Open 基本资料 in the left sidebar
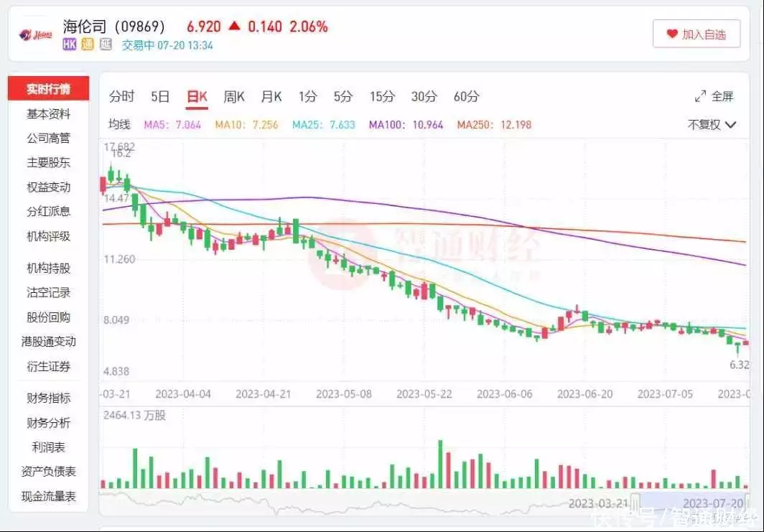The width and height of the screenshot is (764, 532). [x=49, y=113]
